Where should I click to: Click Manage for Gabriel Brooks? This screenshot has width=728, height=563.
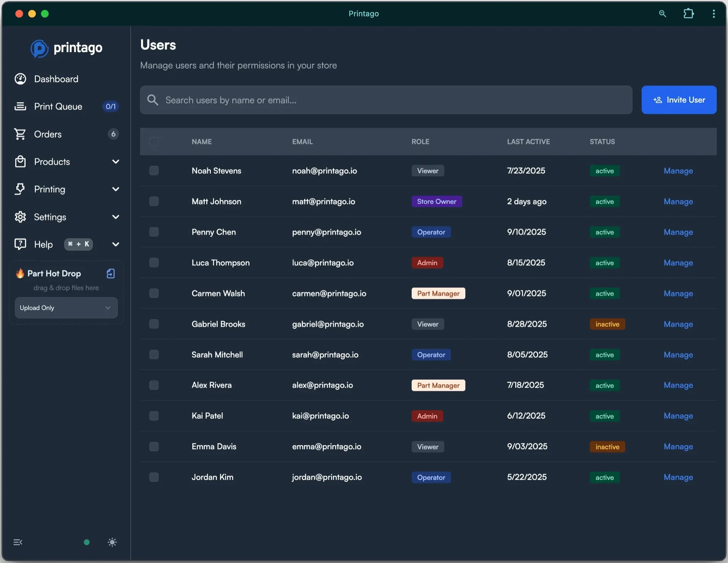pyautogui.click(x=678, y=324)
